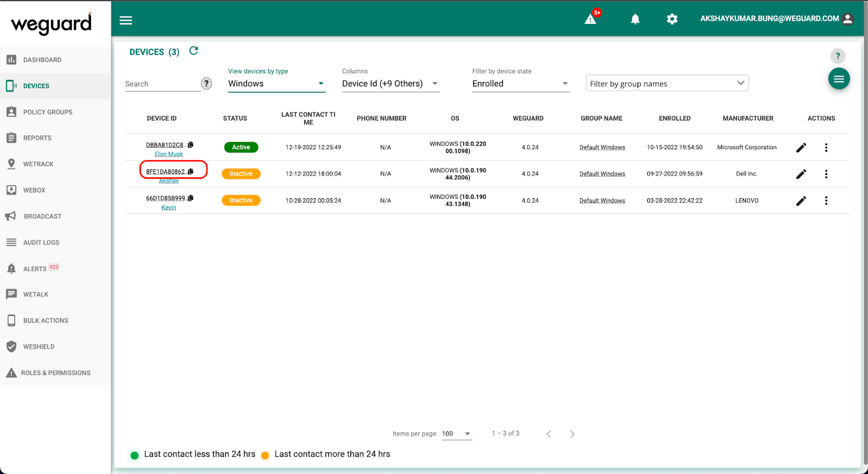Open more actions for Microsoft Corporation device

tap(826, 148)
